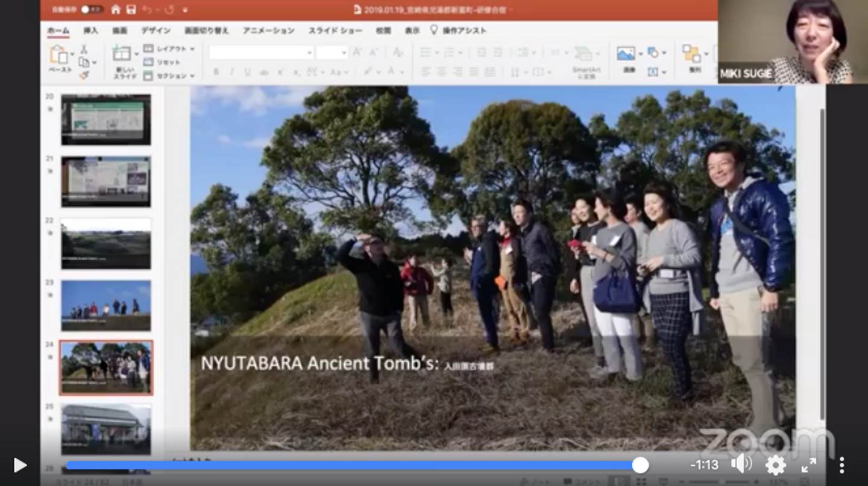Toggle strikethrough formatting
Image resolution: width=868 pixels, height=486 pixels.
264,72
